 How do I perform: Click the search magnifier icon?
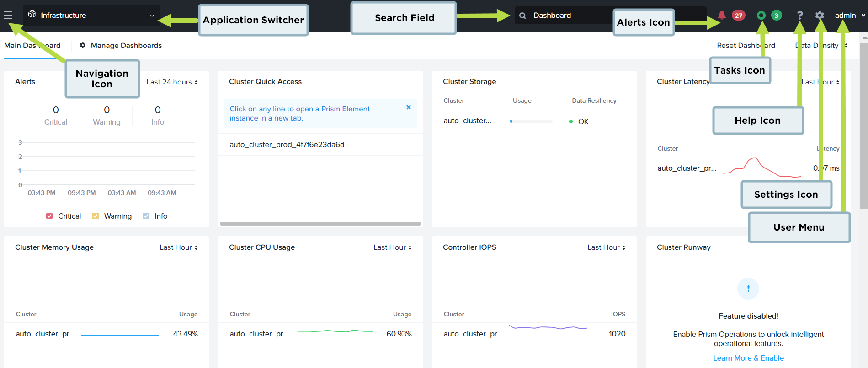(x=522, y=16)
